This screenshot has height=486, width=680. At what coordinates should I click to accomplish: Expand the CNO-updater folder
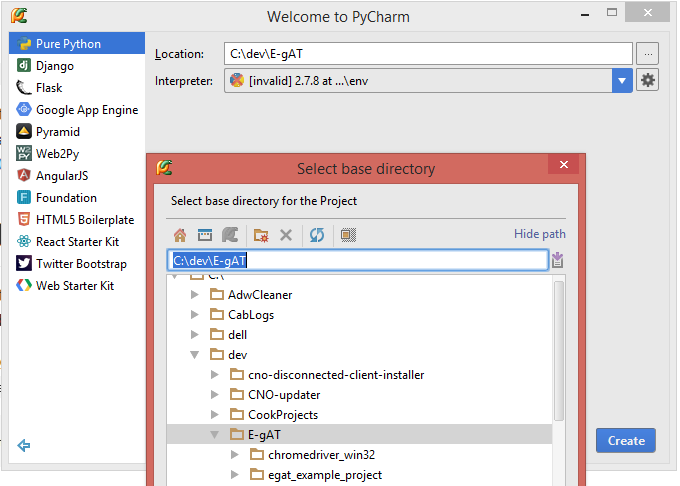click(215, 395)
